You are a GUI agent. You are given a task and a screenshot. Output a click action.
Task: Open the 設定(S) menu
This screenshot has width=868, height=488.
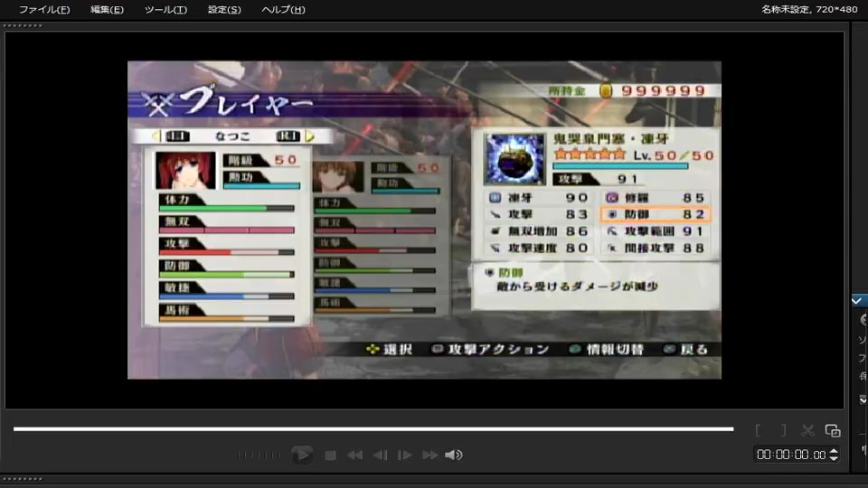tap(224, 9)
